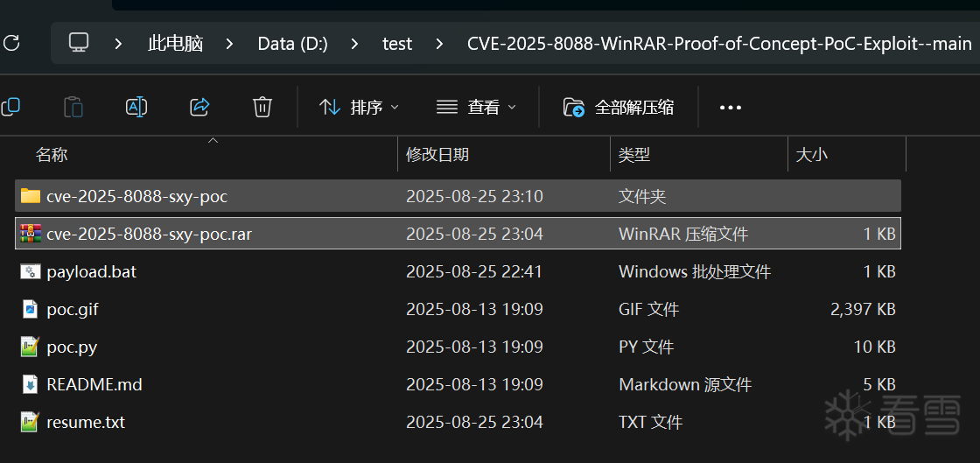Viewport: 980px width, 463px height.
Task: Click the copy toolbar icon
Action: (x=10, y=108)
